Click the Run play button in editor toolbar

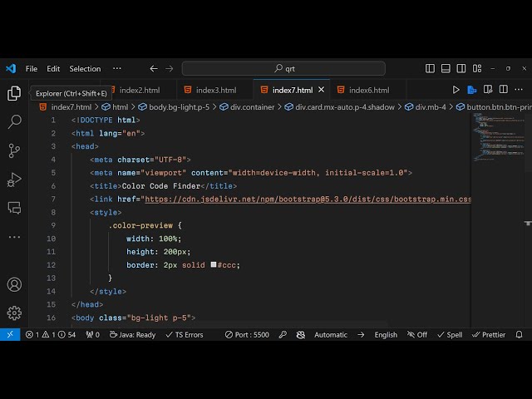click(x=456, y=90)
